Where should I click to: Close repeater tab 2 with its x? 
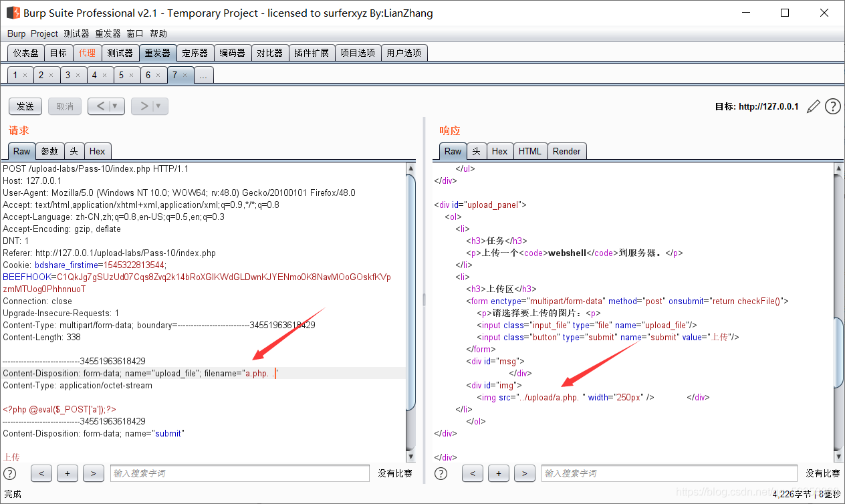coord(51,76)
